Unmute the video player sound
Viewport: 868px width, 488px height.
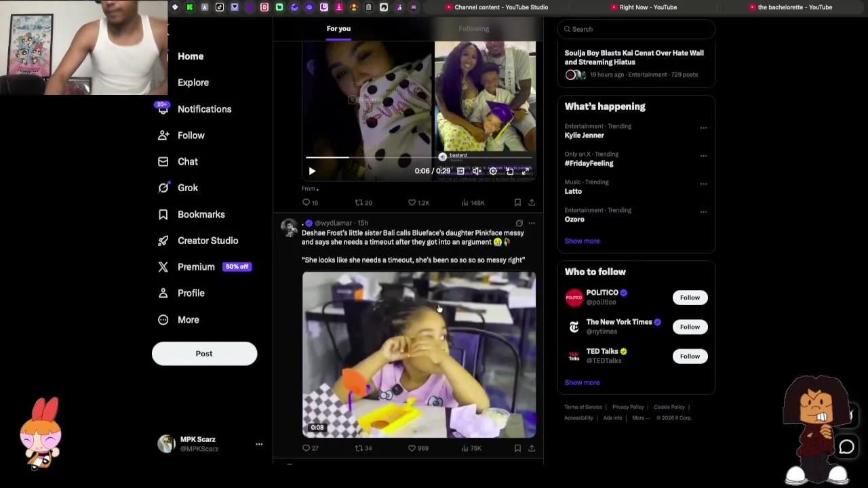click(x=477, y=171)
